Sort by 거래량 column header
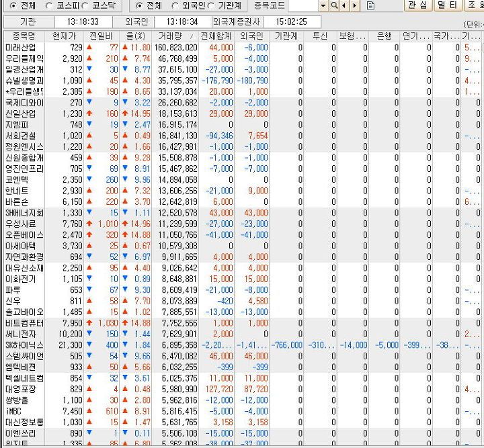 click(x=175, y=36)
